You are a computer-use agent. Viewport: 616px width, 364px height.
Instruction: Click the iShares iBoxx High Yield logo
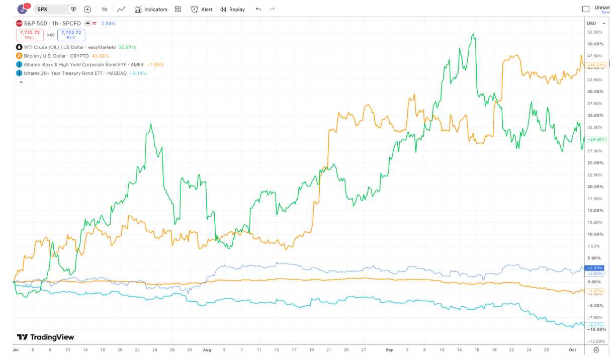19,64
